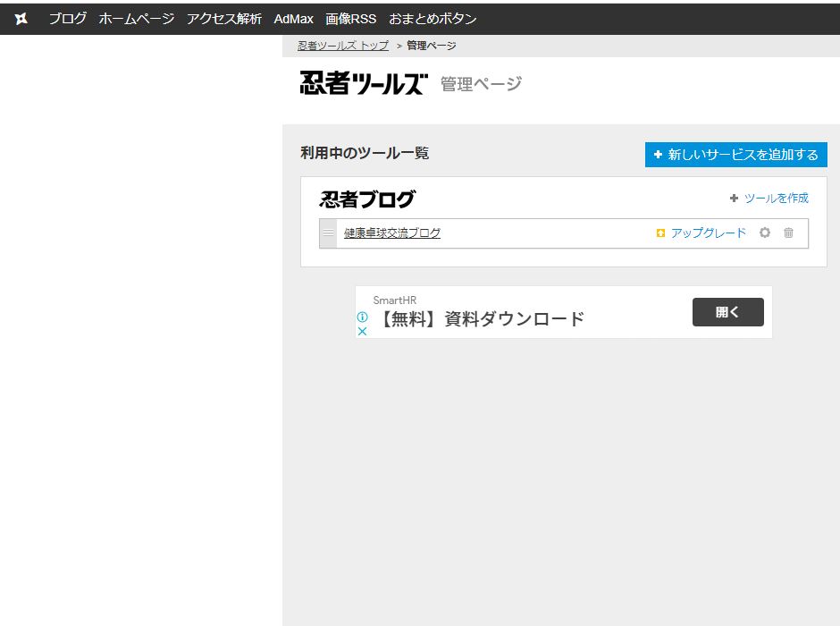Open settings gear for 健康卓球交流ブログ
The image size is (840, 626).
click(x=765, y=233)
